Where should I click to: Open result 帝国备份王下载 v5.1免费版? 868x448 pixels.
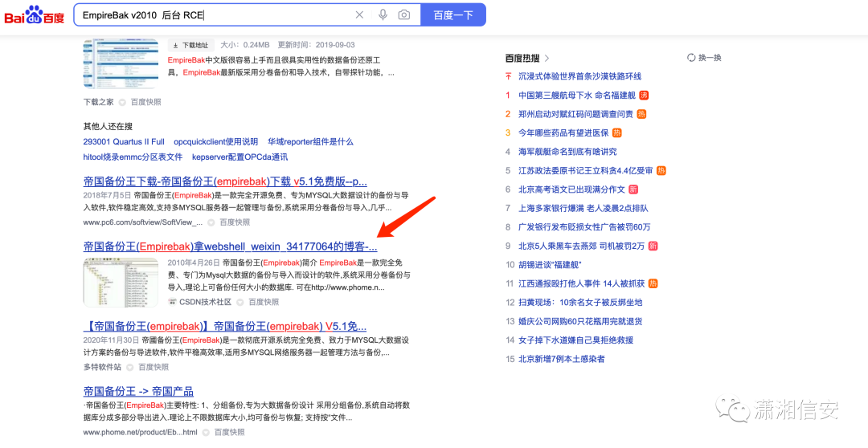[x=225, y=181]
